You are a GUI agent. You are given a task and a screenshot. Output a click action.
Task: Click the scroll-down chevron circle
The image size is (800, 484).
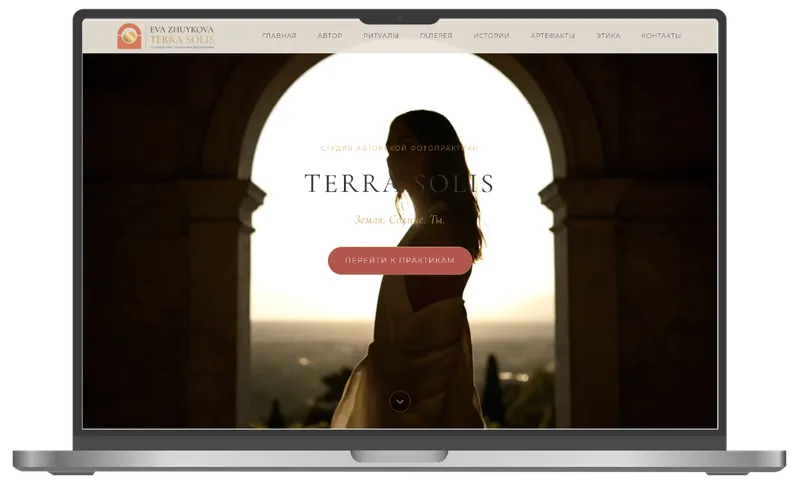click(399, 401)
